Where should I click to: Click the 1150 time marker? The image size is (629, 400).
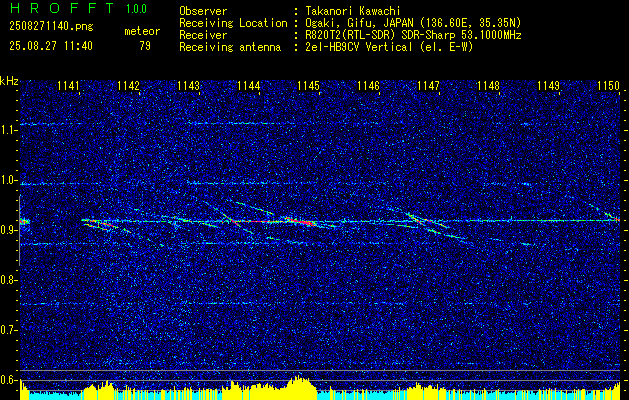click(x=609, y=85)
